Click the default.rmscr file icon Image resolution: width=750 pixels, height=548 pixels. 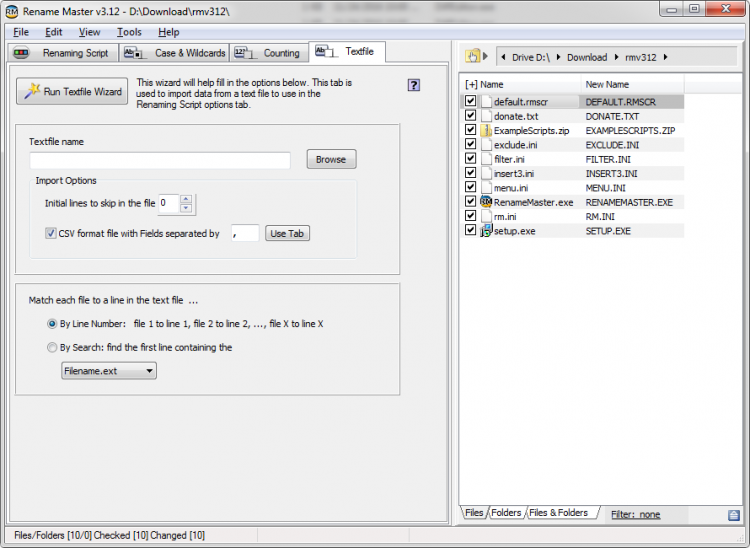(x=486, y=101)
